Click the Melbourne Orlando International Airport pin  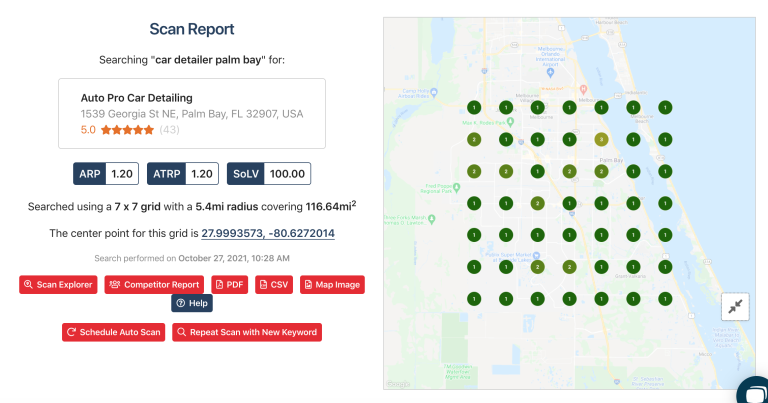click(x=550, y=72)
